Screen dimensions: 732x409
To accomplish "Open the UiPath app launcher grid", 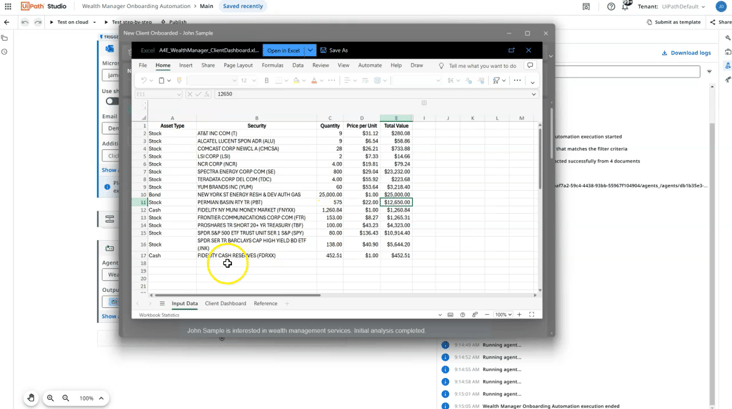I will coord(8,7).
